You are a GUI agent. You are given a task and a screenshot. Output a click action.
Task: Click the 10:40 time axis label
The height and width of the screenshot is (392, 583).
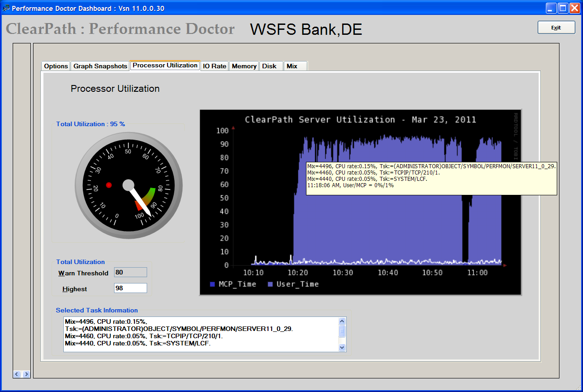[387, 273]
